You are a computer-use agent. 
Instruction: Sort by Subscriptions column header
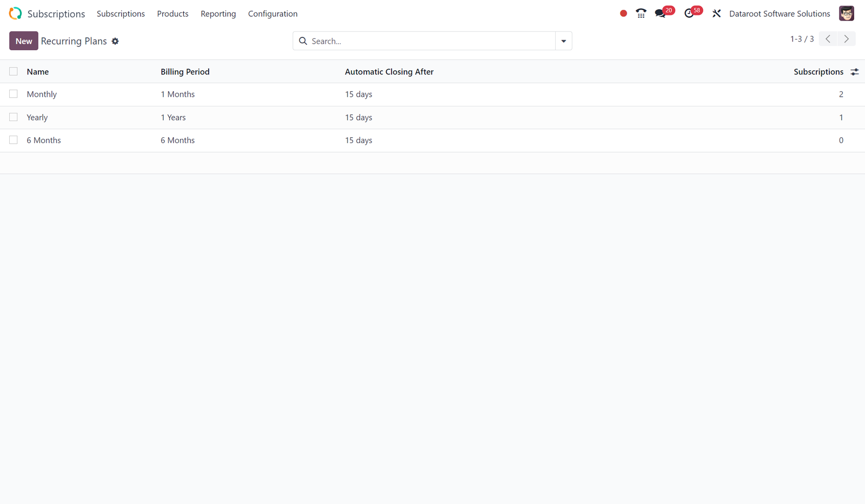(819, 72)
